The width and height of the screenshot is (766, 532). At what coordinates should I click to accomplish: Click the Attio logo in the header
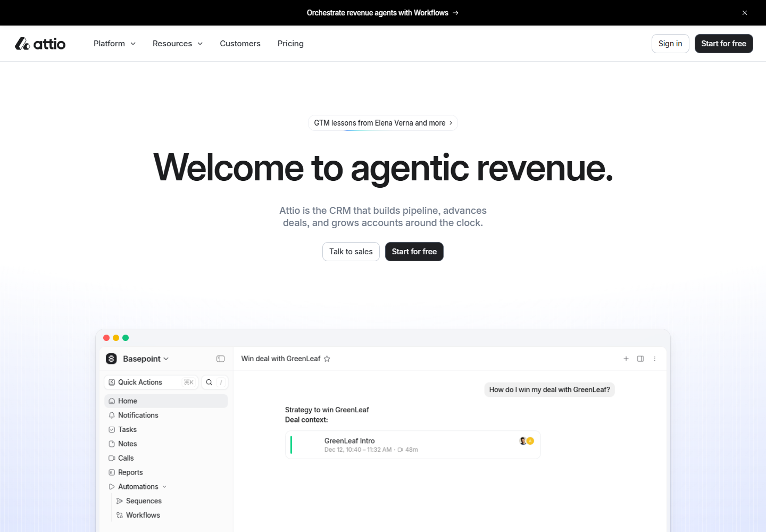tap(40, 44)
